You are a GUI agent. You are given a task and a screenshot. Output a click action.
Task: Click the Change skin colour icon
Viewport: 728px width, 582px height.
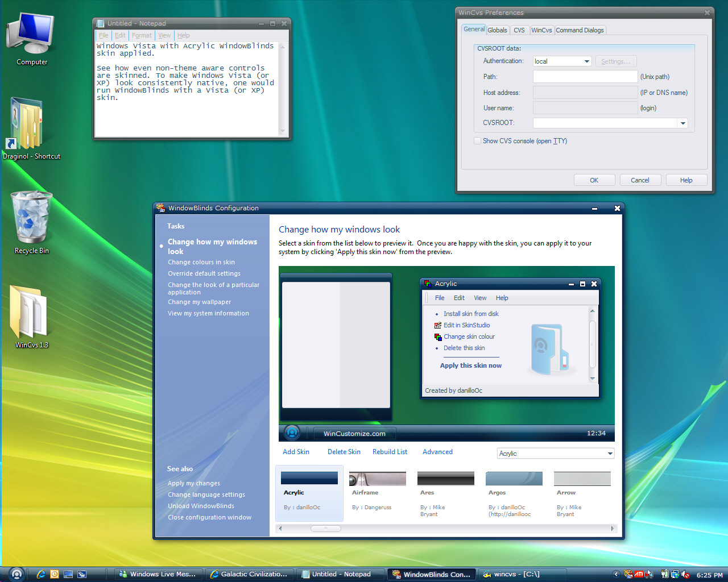pyautogui.click(x=438, y=336)
